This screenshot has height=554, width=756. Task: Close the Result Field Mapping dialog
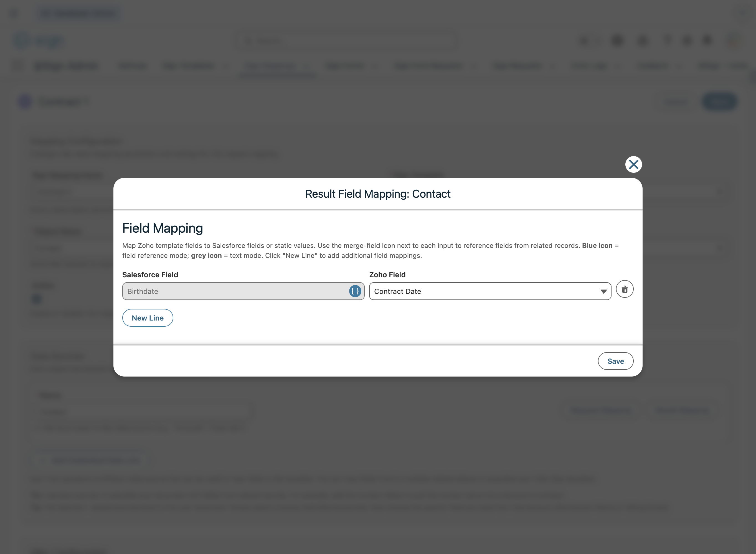tap(633, 164)
